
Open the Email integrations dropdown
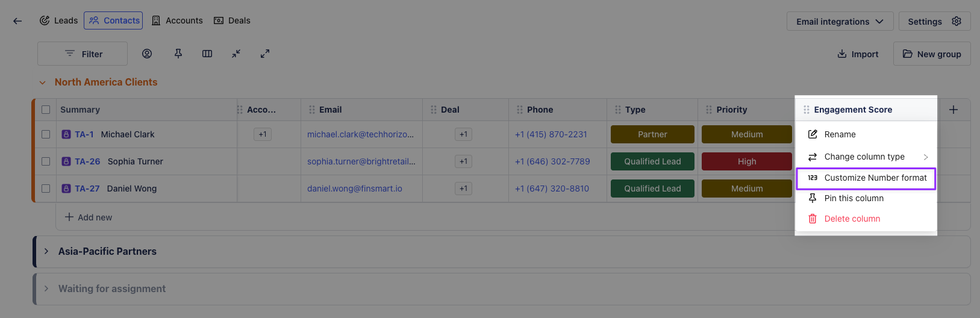(840, 22)
